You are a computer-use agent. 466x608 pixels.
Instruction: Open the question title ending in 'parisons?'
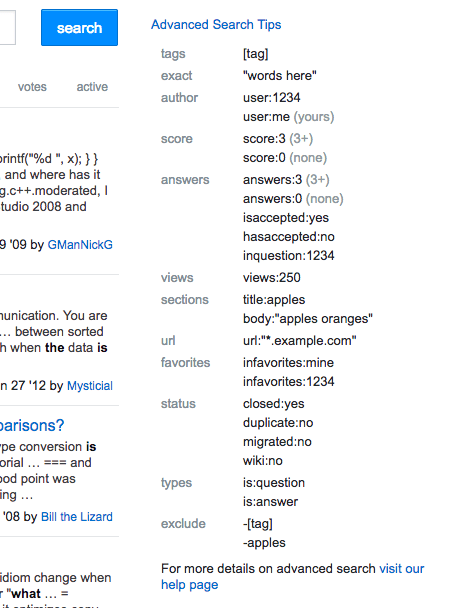point(32,426)
